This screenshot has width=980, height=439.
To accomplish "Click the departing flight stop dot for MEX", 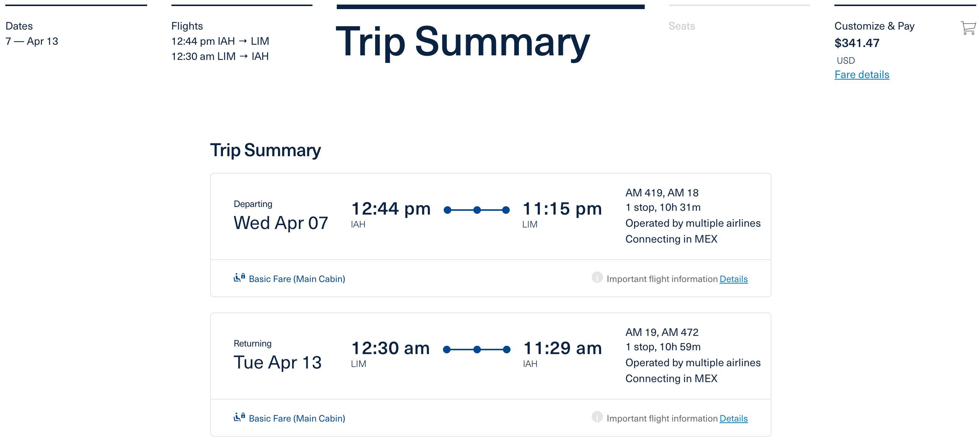I will tap(477, 210).
